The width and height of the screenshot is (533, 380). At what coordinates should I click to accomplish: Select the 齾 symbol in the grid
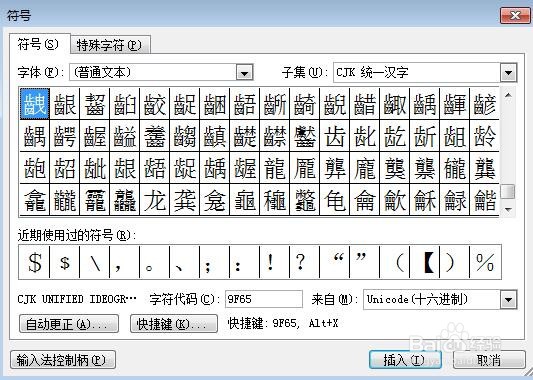pos(305,136)
